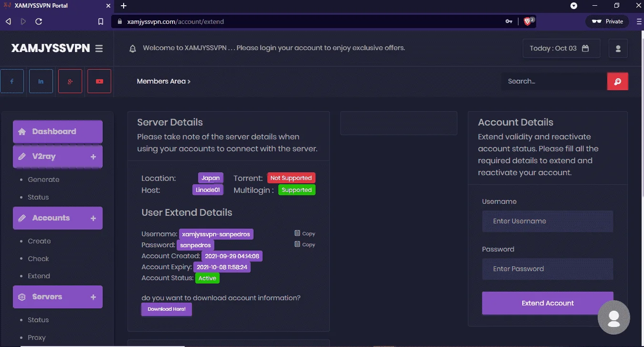Click the Japan location badge

pos(211,178)
